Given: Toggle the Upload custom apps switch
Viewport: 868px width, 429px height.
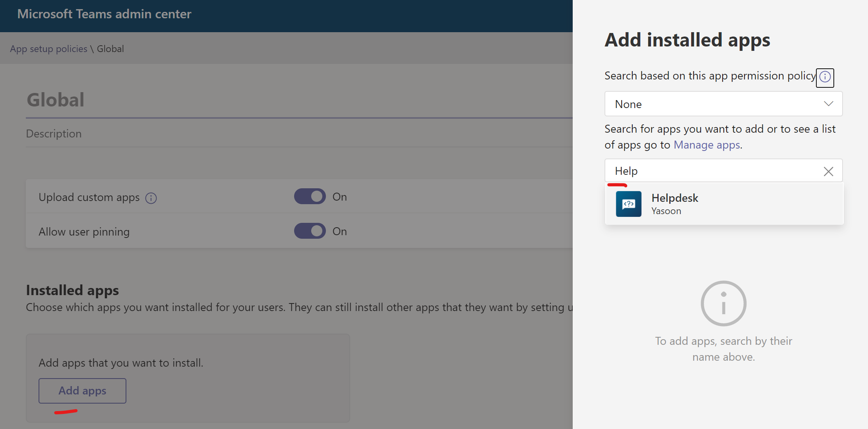Looking at the screenshot, I should click(310, 197).
